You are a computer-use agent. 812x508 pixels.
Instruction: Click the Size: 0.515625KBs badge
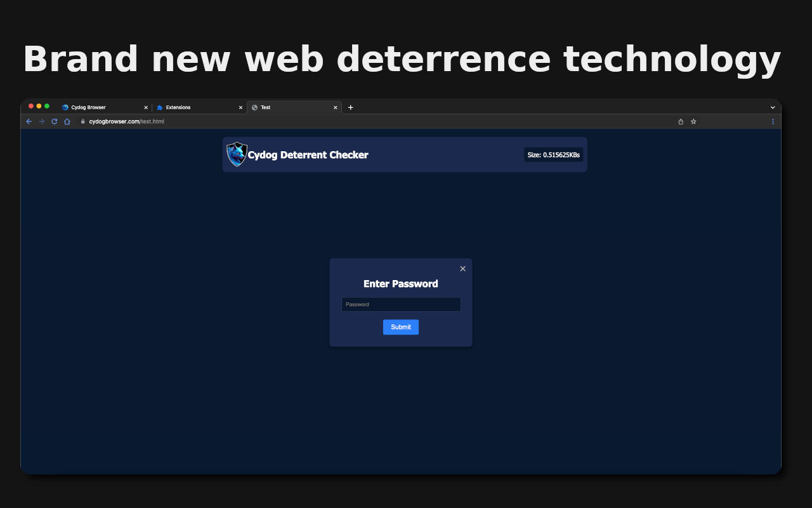[554, 154]
